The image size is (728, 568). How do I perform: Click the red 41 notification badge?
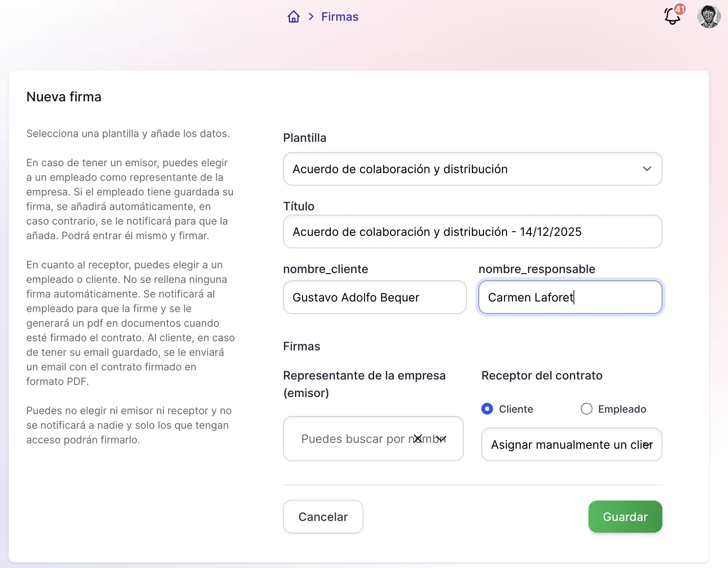(680, 9)
